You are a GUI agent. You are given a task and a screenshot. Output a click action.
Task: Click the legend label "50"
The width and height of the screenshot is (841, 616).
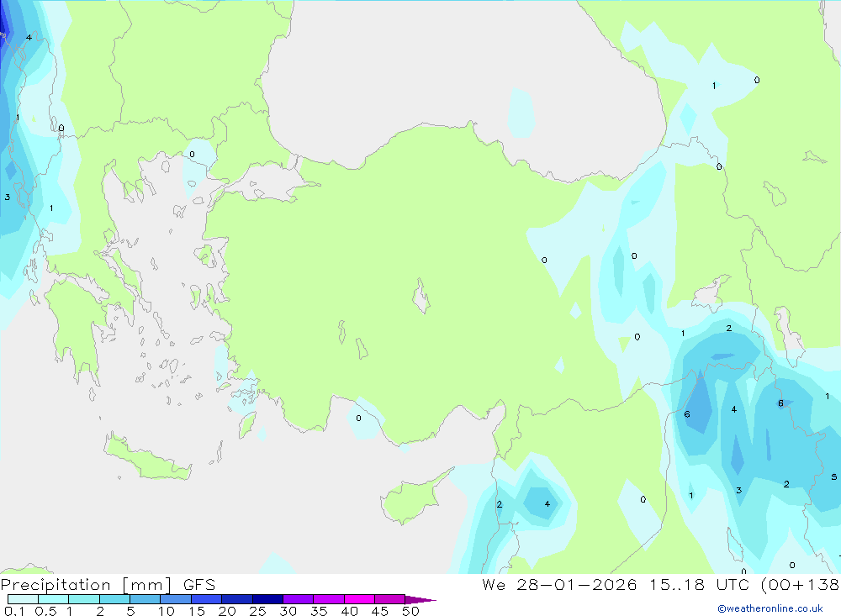411,611
